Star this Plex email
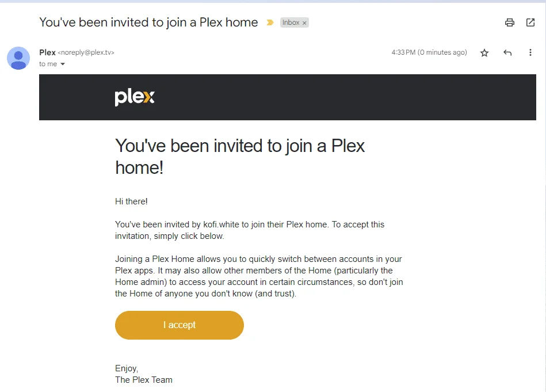546x392 pixels. [x=484, y=52]
